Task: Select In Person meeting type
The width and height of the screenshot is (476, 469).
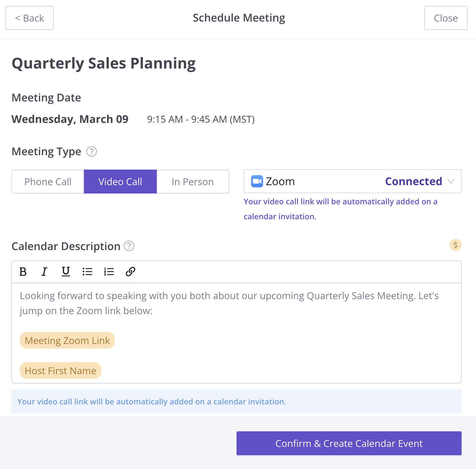Action: point(193,182)
